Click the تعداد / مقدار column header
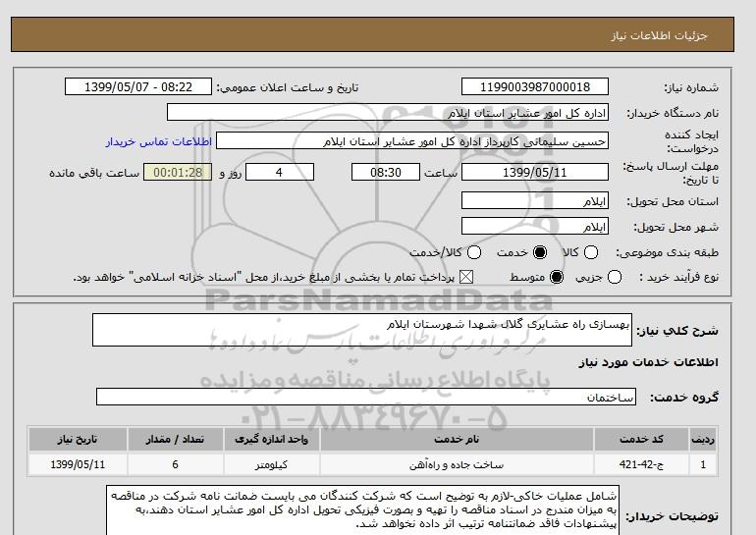This screenshot has height=535, width=756. coord(175,439)
